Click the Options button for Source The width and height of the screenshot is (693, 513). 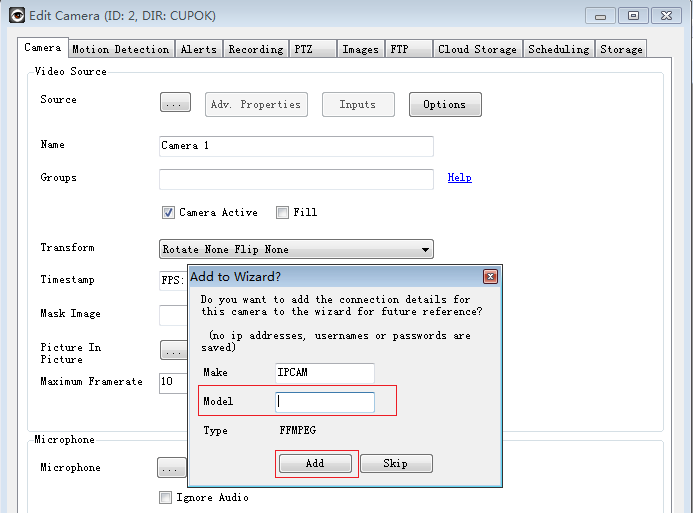[x=444, y=104]
